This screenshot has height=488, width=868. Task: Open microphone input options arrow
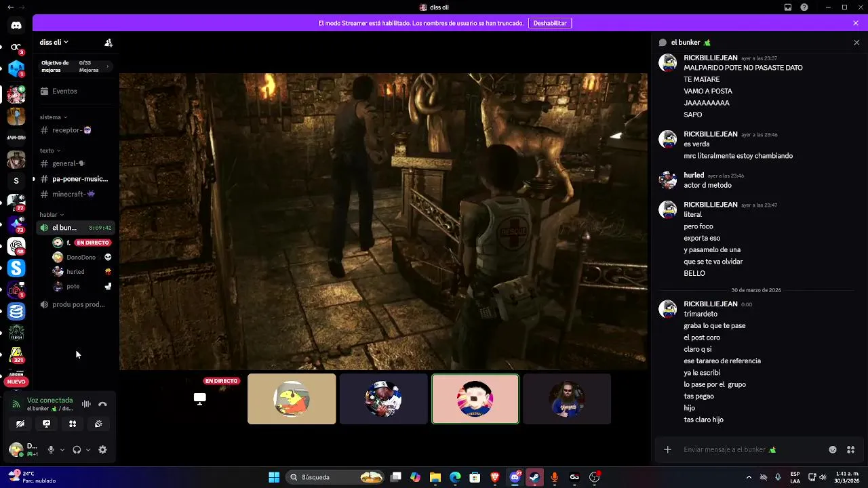62,449
